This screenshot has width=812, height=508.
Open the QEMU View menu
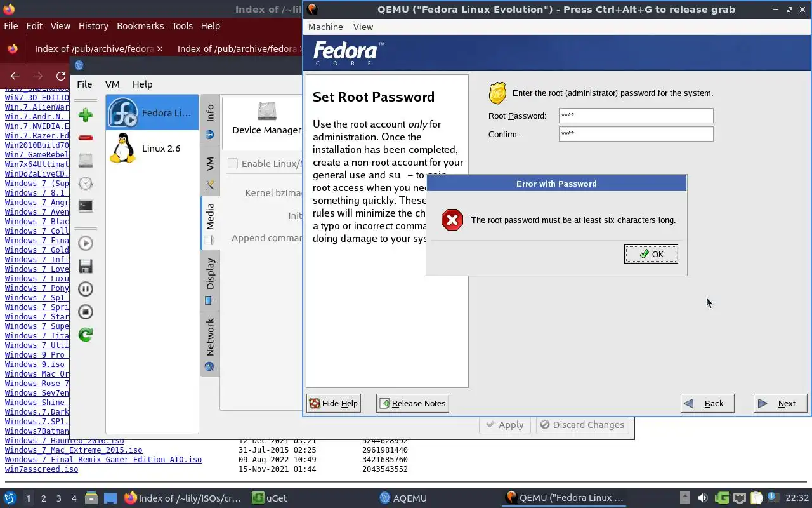tap(363, 27)
